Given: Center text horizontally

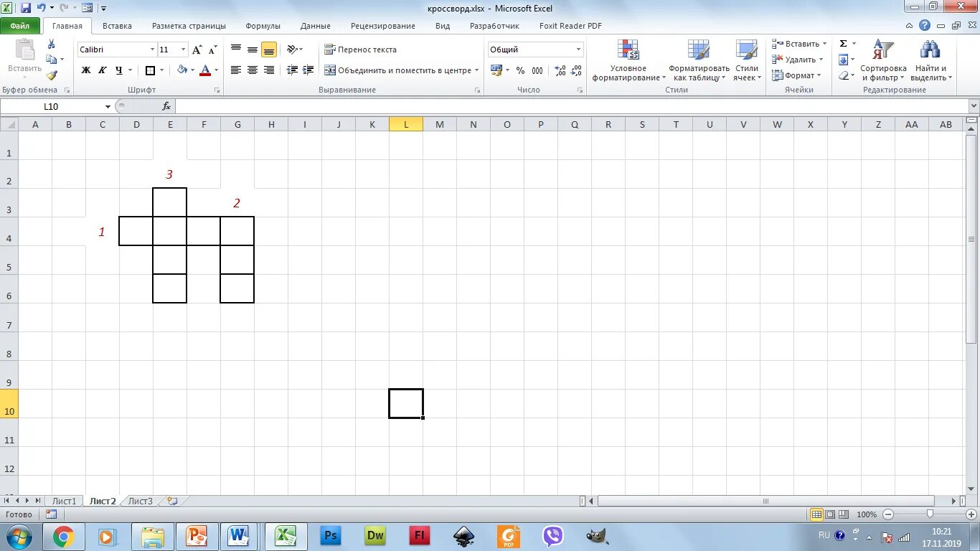Looking at the screenshot, I should coord(253,70).
